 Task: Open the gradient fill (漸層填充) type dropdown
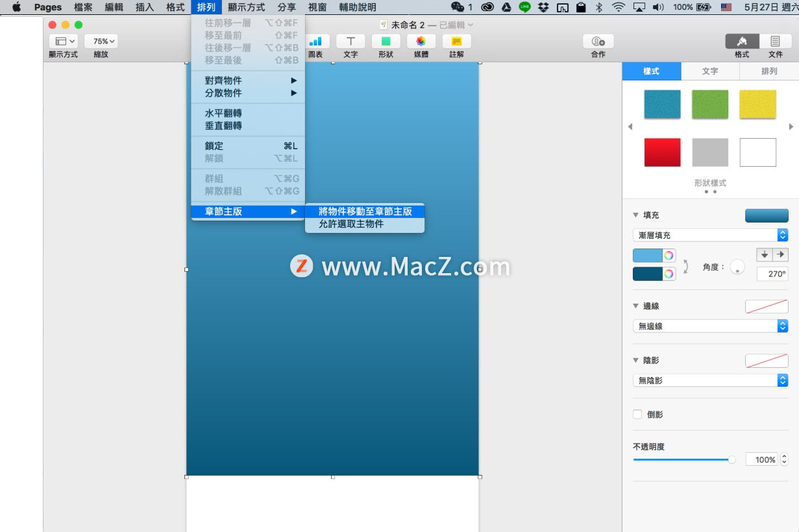pos(710,235)
